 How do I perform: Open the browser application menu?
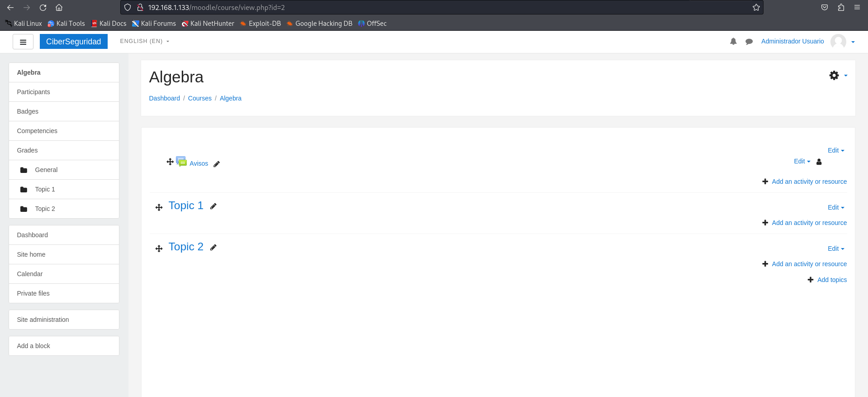click(857, 7)
